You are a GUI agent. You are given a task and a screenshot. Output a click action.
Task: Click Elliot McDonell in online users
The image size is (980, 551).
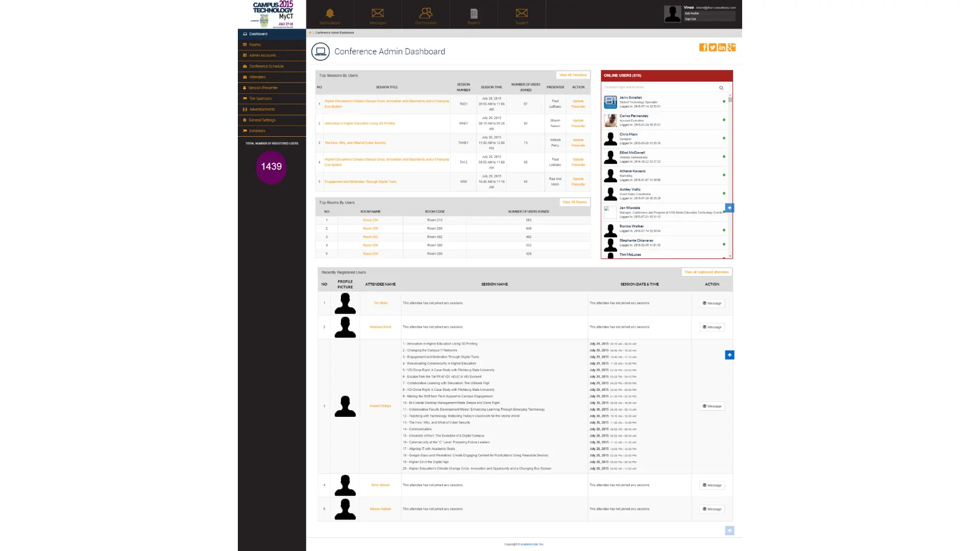(x=632, y=153)
